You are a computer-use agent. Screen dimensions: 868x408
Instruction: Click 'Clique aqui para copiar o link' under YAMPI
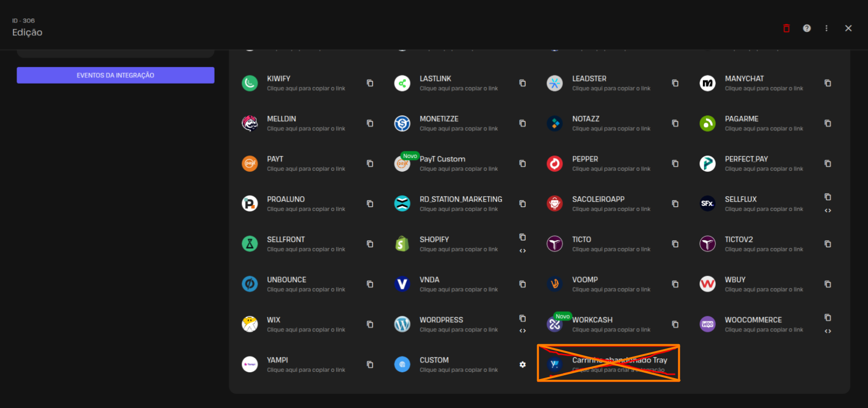(306, 370)
